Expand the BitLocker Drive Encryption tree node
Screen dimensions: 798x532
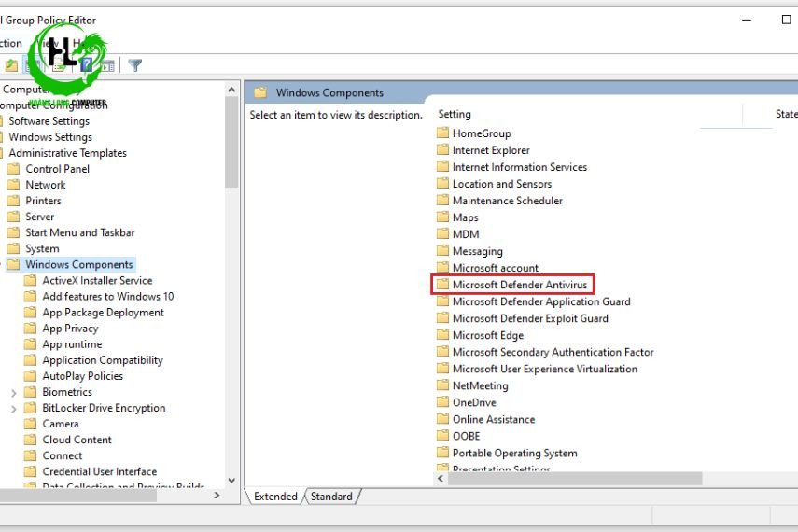click(x=14, y=408)
